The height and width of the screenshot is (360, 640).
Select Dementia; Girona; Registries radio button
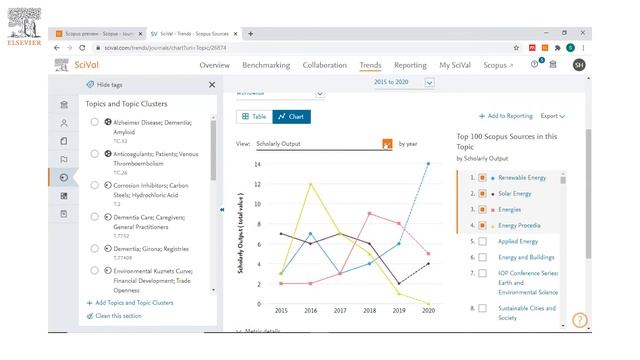[x=94, y=248]
